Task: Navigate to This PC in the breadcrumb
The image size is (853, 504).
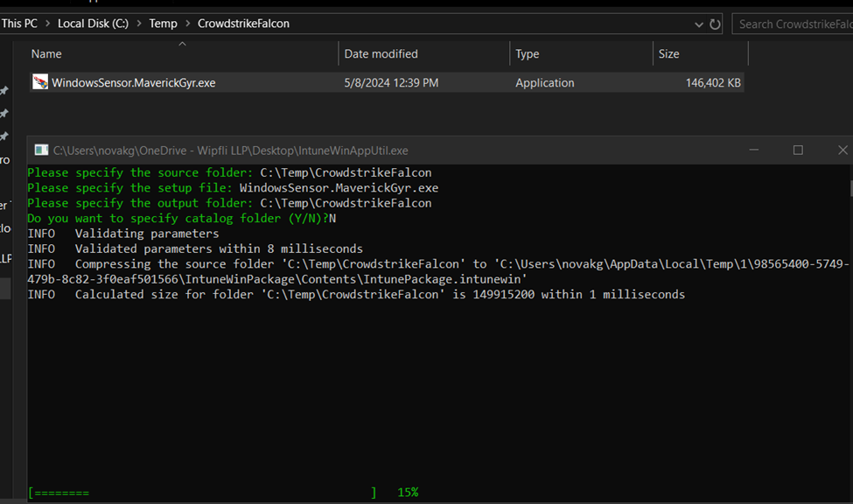Action: tap(19, 24)
